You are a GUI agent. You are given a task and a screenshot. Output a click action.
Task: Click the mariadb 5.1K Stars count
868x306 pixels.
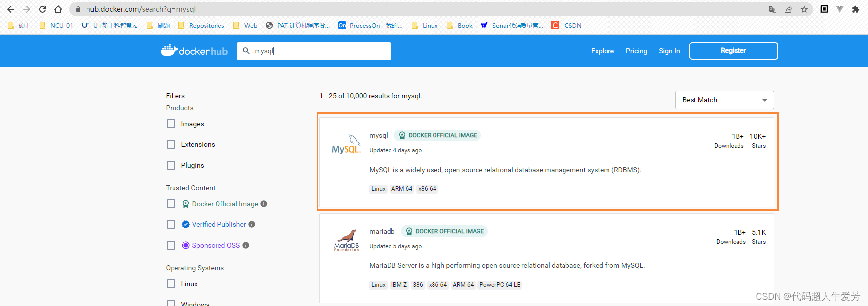[x=759, y=232]
